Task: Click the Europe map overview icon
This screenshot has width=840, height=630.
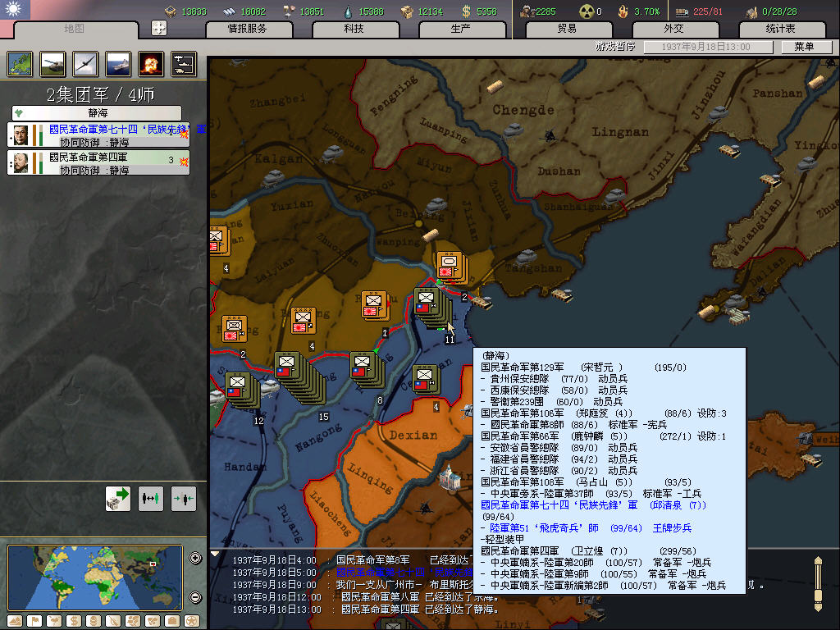Action: tap(19, 64)
